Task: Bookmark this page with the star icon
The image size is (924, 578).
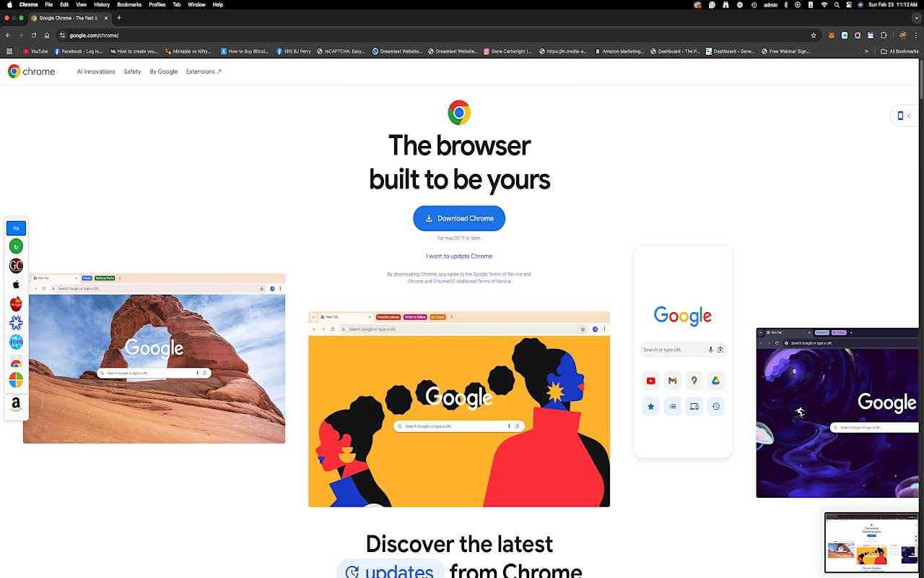Action: tap(814, 35)
